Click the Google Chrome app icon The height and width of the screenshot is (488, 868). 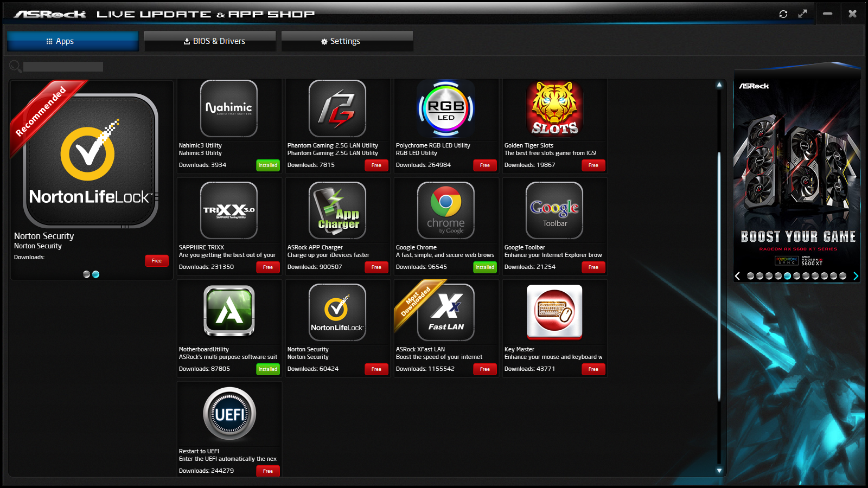point(446,210)
